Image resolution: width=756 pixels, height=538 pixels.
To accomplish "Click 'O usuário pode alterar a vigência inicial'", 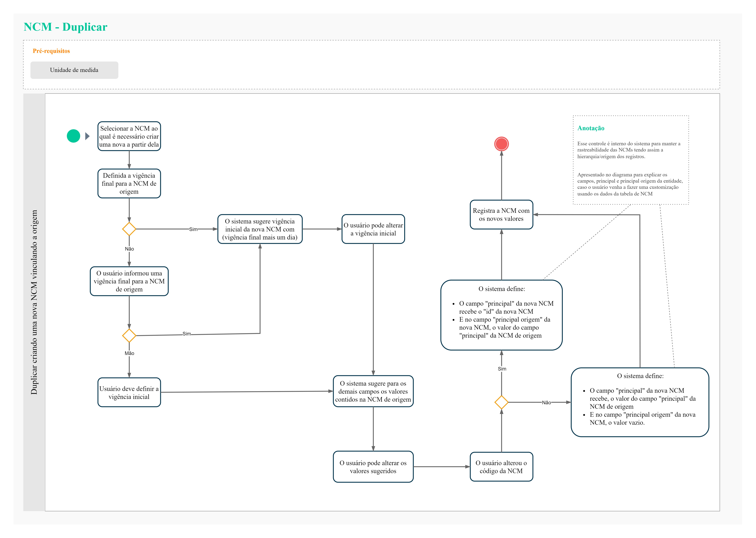I will pos(373,229).
